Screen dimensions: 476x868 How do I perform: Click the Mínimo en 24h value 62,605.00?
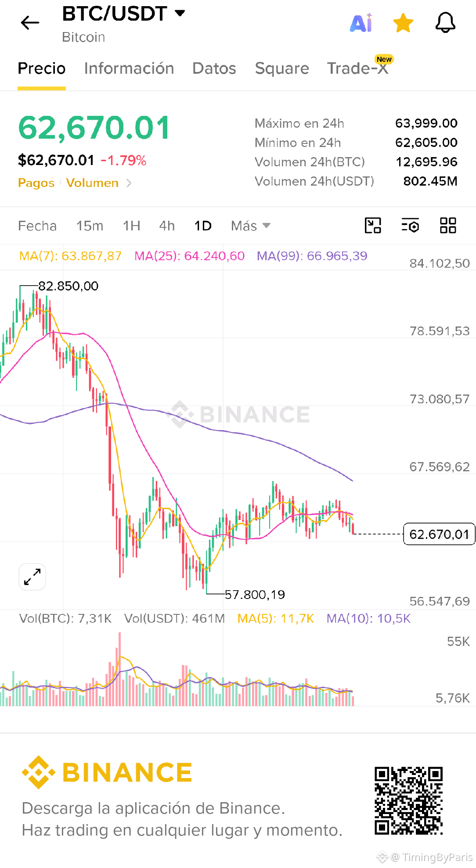click(426, 143)
